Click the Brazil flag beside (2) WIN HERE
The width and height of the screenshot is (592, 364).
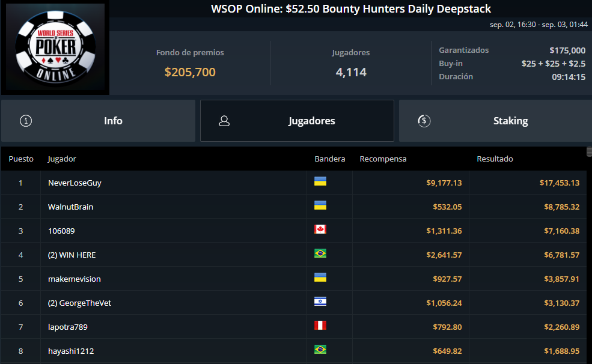320,253
